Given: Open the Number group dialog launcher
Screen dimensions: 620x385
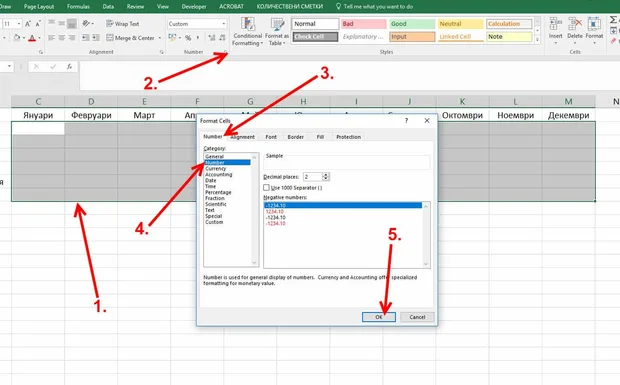Looking at the screenshot, I should (225, 52).
